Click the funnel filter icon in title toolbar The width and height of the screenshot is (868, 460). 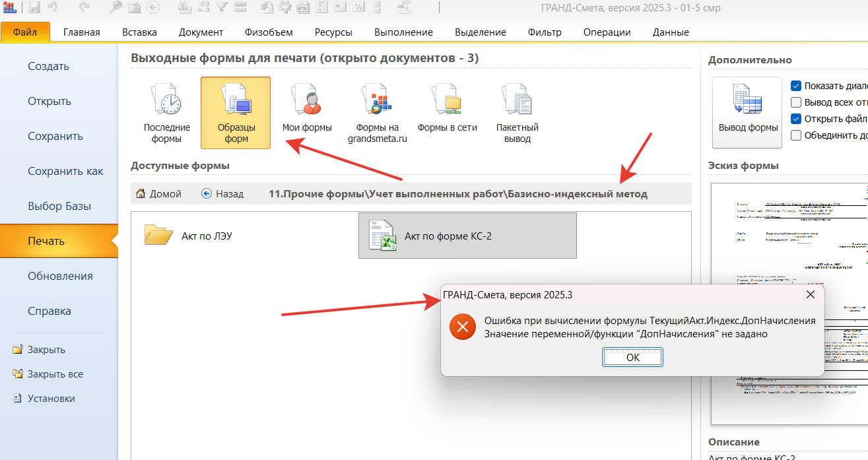222,8
